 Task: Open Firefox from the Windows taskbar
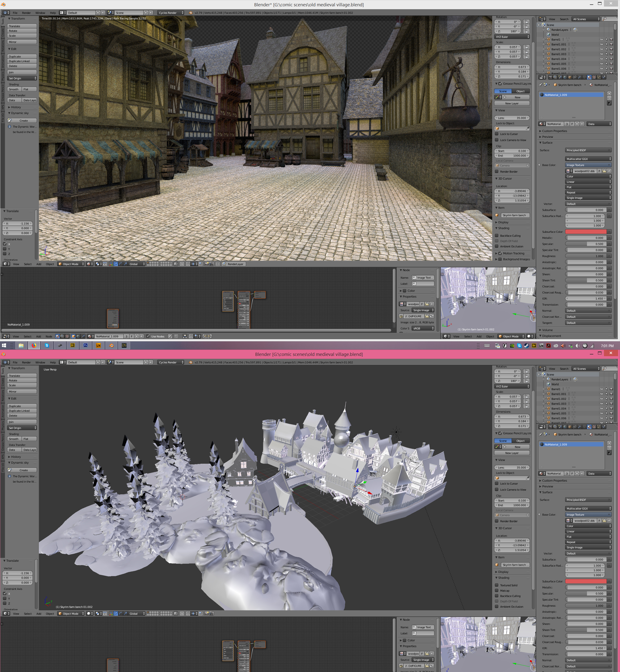[34, 345]
